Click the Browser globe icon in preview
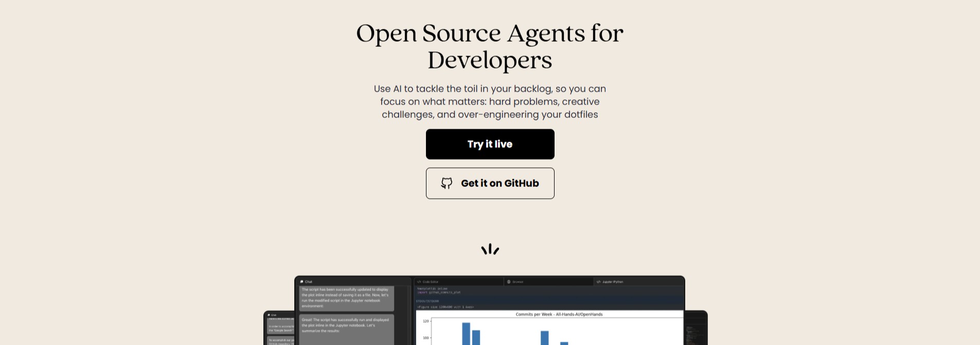This screenshot has width=980, height=345. pos(509,282)
